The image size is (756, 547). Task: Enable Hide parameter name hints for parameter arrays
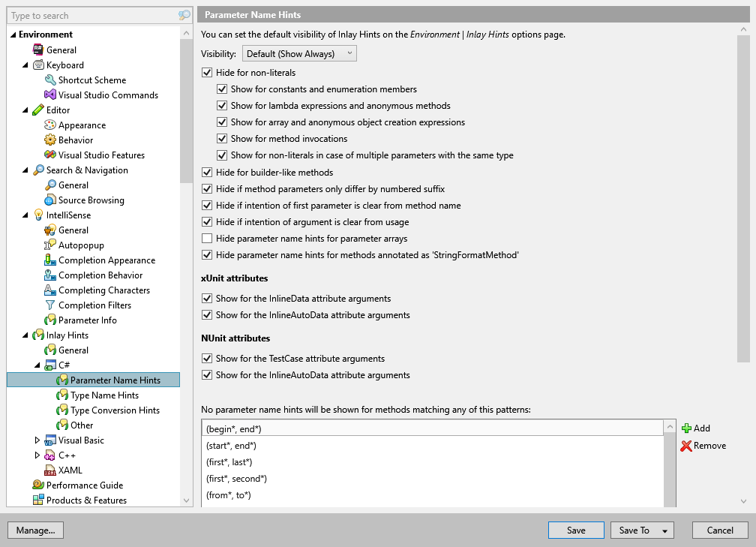[207, 239]
